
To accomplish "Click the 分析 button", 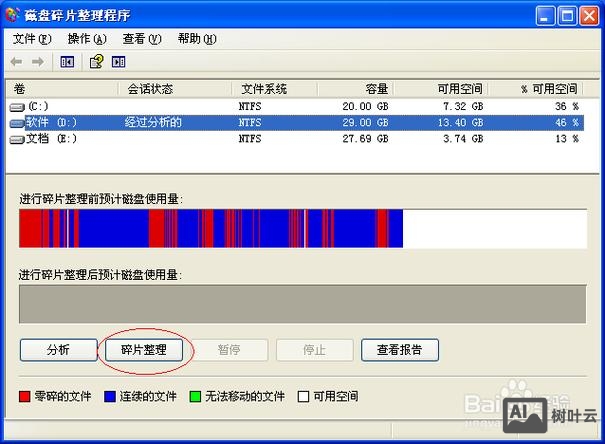I will click(x=59, y=350).
